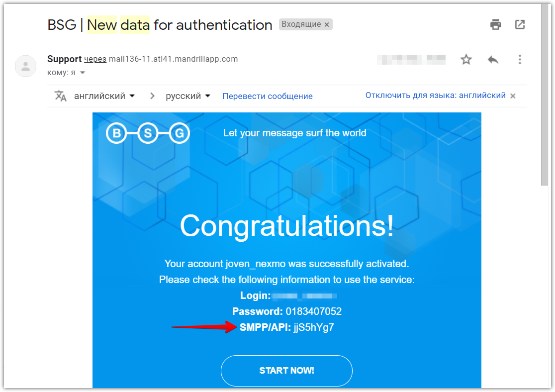Click the translate language icon
This screenshot has width=555, height=392.
pyautogui.click(x=60, y=96)
